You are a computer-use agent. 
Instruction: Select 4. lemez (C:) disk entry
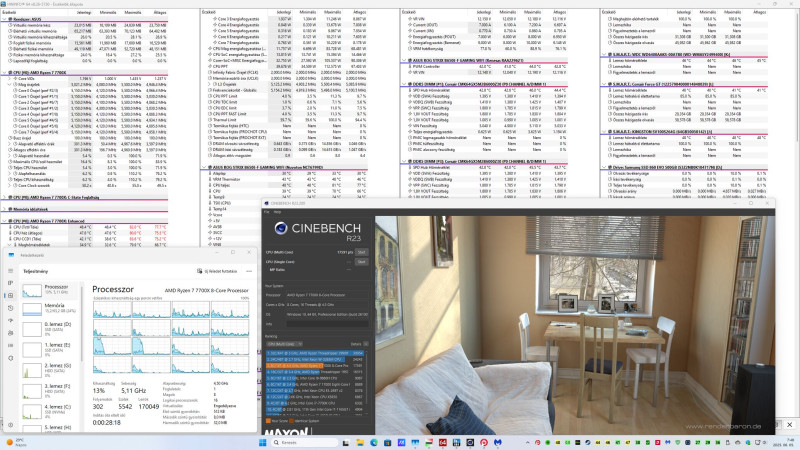[49, 411]
